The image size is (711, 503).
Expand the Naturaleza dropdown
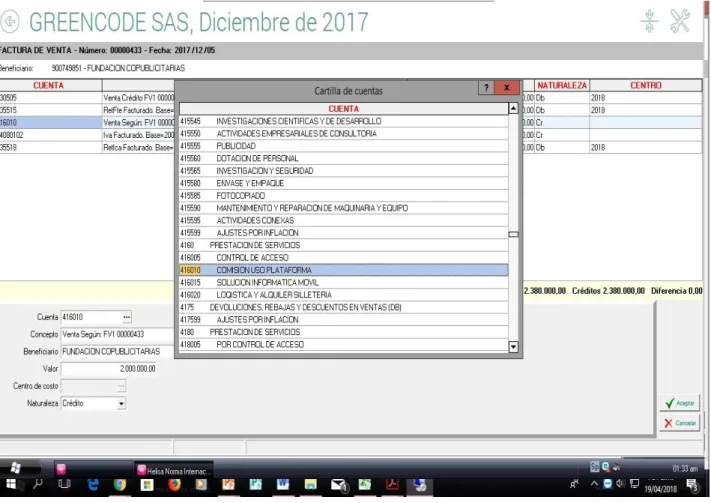[121, 404]
